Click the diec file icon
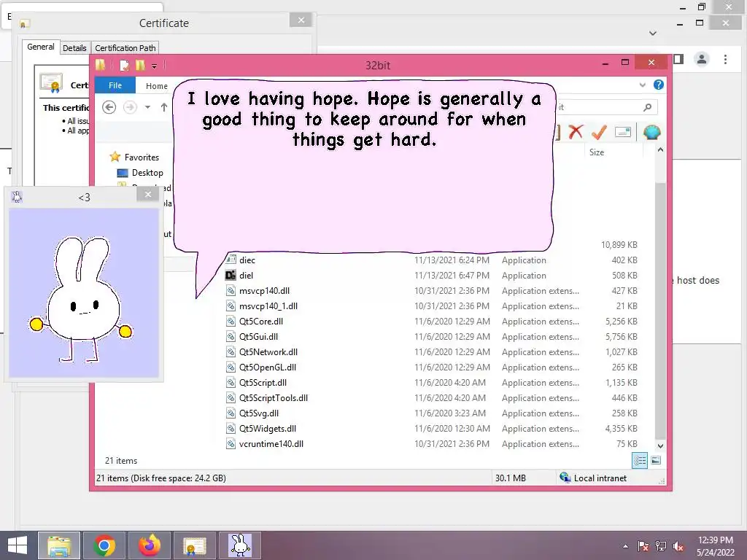 (231, 260)
